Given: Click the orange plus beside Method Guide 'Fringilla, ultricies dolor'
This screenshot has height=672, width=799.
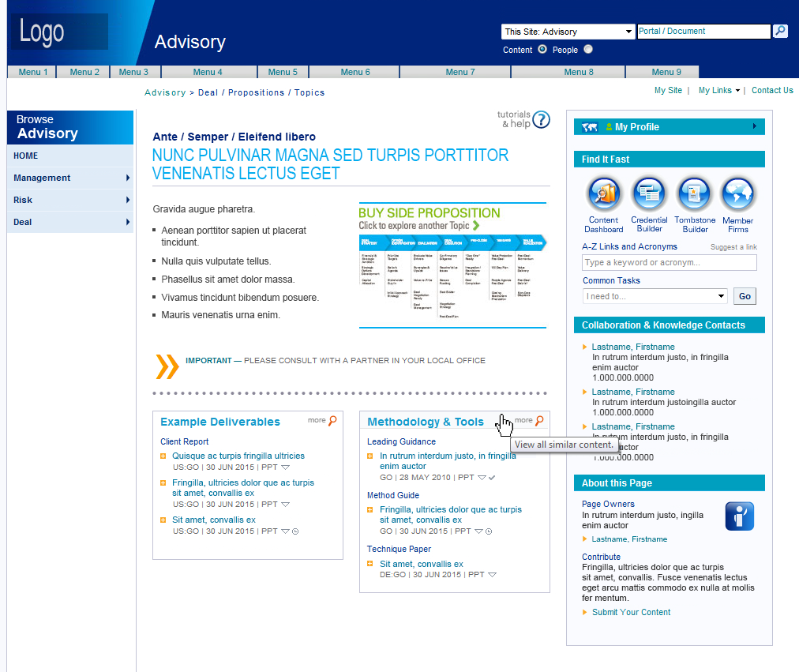Looking at the screenshot, I should 370,510.
